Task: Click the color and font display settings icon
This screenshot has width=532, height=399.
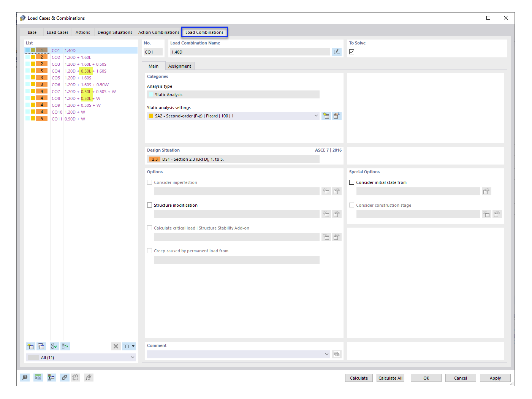Action: coord(51,377)
